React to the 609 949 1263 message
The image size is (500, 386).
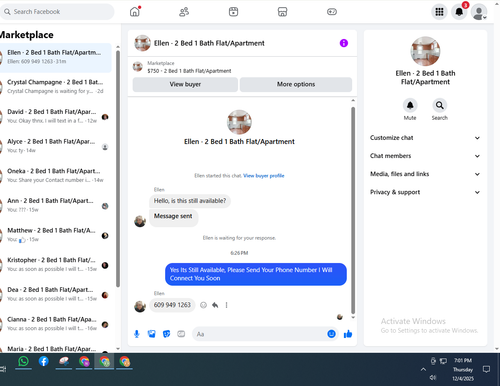(203, 305)
